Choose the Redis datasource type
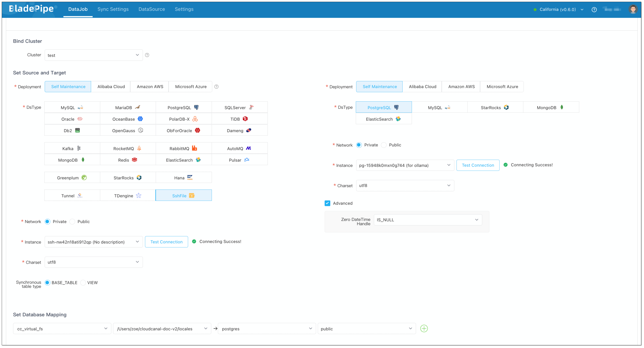The height and width of the screenshot is (348, 644). click(128, 160)
